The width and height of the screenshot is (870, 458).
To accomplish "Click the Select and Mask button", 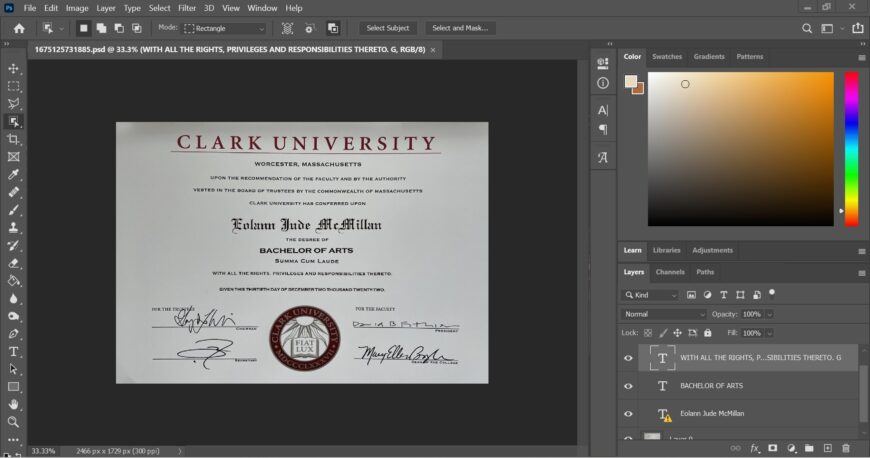I will click(460, 28).
